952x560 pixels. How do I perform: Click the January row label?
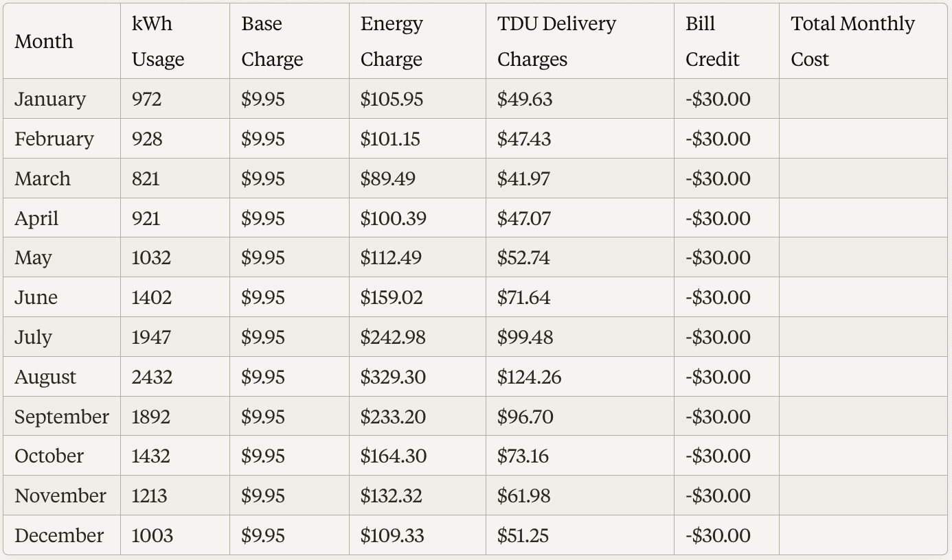click(50, 99)
